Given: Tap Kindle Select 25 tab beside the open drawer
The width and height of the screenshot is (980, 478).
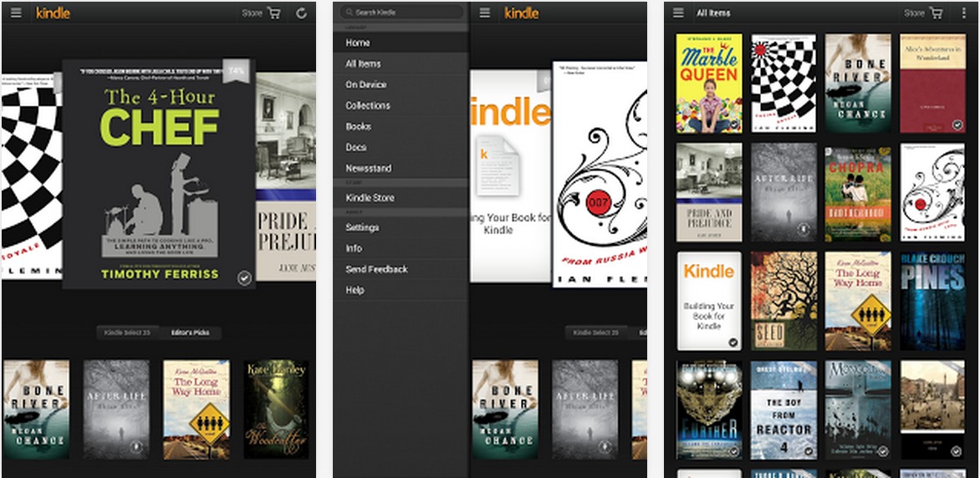Looking at the screenshot, I should point(596,333).
